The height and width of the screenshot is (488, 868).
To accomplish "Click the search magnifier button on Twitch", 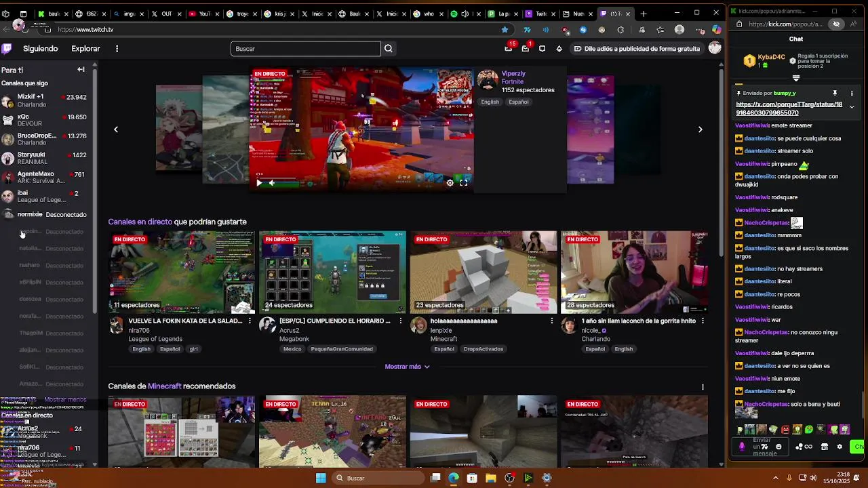I will (389, 48).
